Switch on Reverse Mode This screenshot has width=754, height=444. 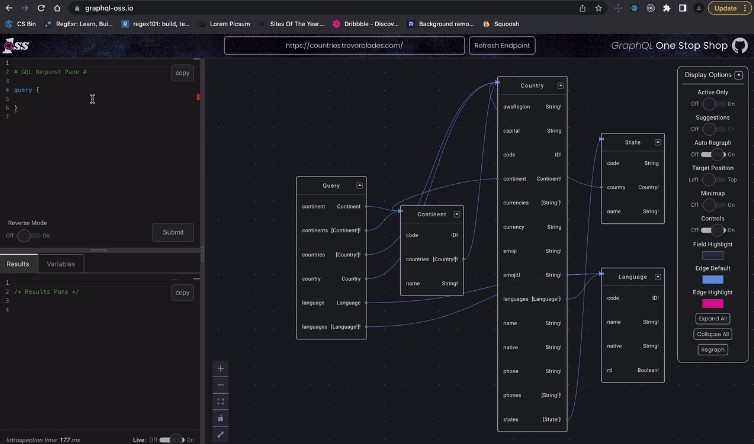tap(27, 235)
